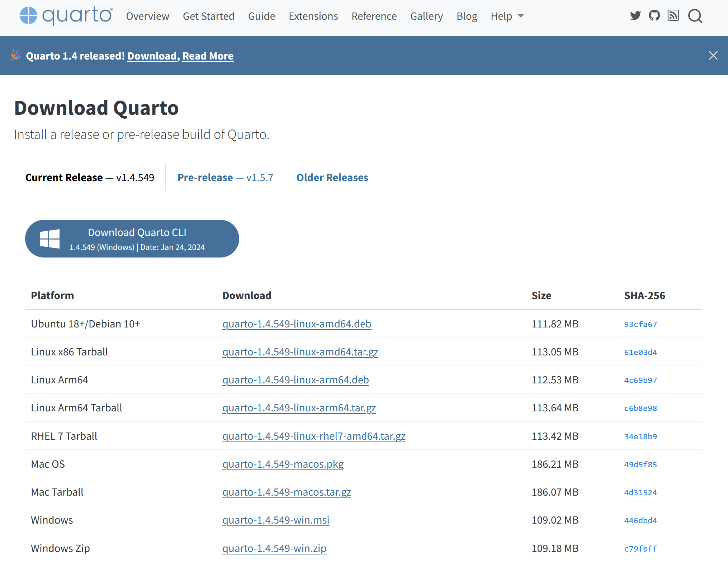Screen dimensions: 728x581
Task: Open the Extensions navigation item
Action: 313,16
